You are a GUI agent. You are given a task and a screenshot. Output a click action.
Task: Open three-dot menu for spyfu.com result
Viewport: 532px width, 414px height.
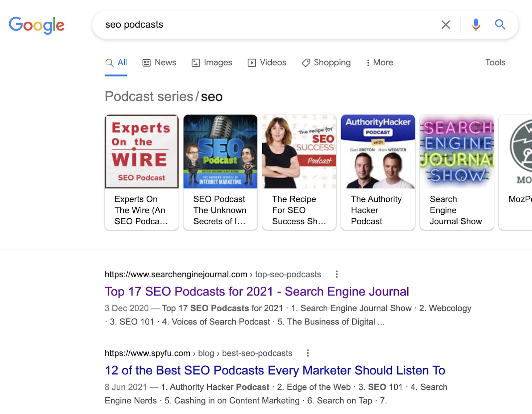click(308, 353)
